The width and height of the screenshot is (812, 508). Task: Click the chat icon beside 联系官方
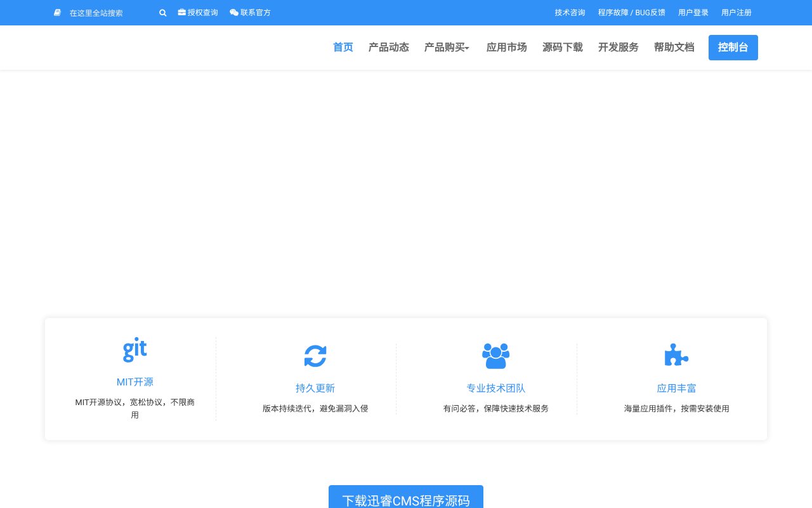234,12
